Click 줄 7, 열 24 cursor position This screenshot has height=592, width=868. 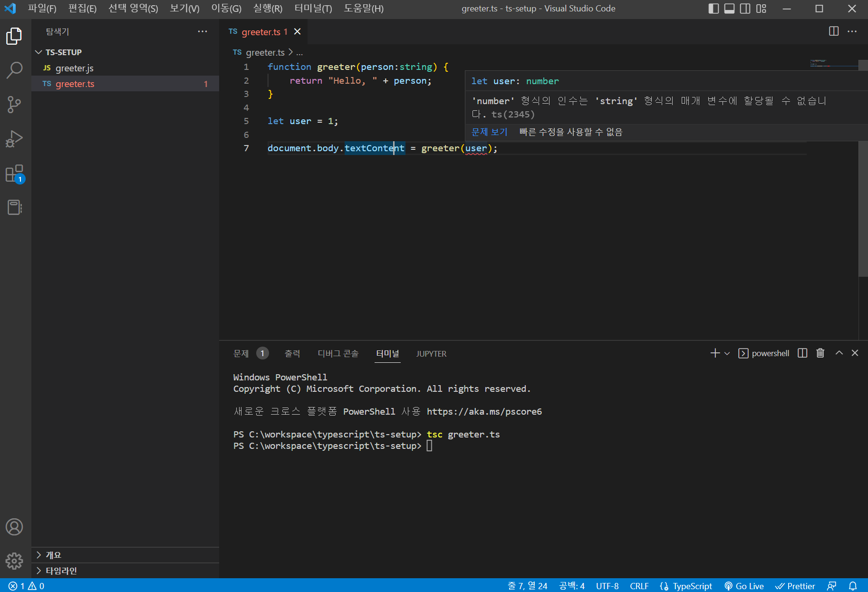point(528,586)
